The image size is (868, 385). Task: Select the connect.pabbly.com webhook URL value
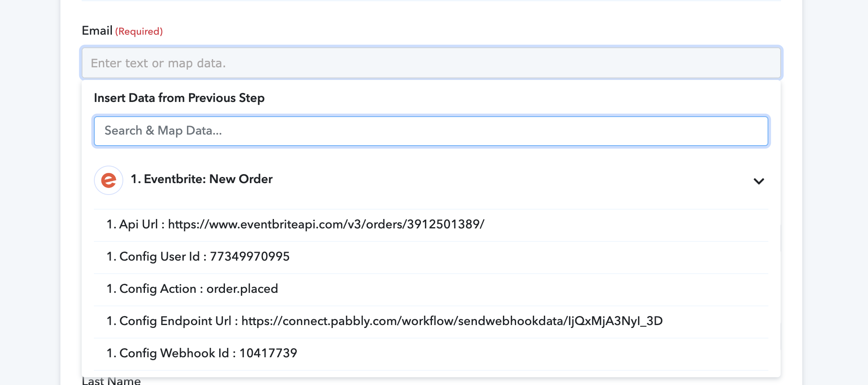(x=452, y=321)
